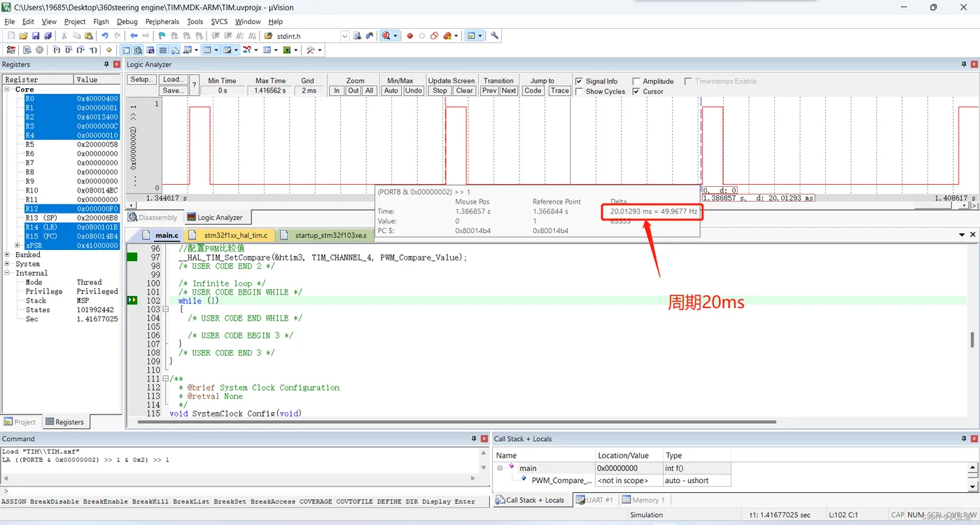Open the System Viewer windows icon

pos(286,50)
